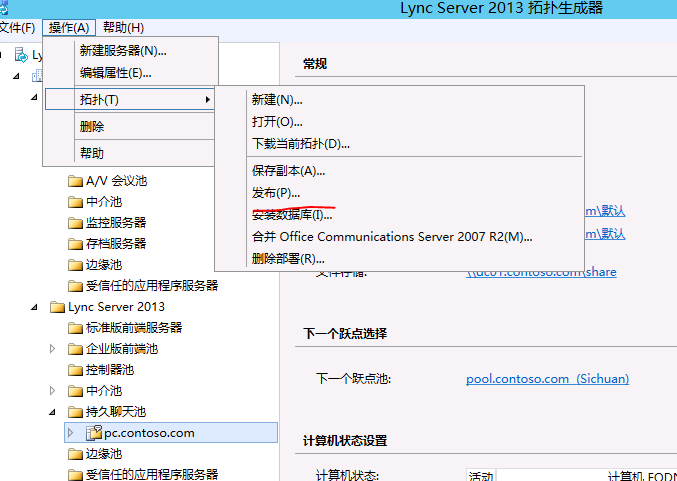Click the 常规 section header
This screenshot has width=677, height=481.
(315, 64)
